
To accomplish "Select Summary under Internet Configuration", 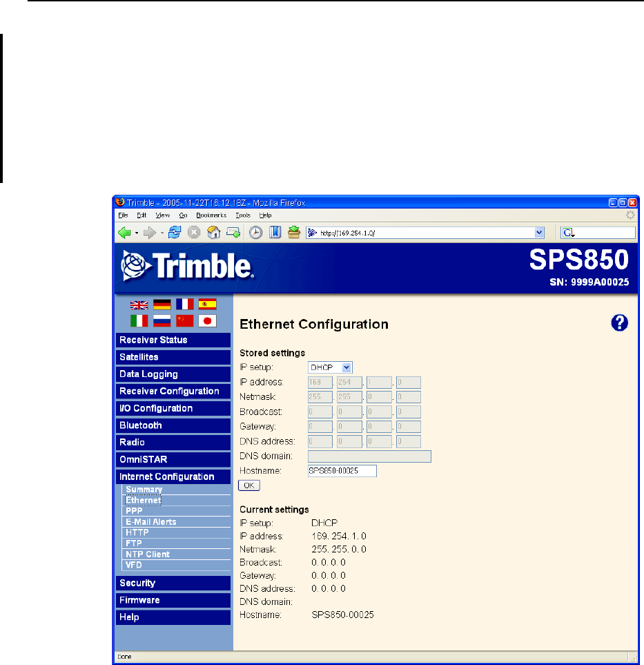I will (144, 490).
